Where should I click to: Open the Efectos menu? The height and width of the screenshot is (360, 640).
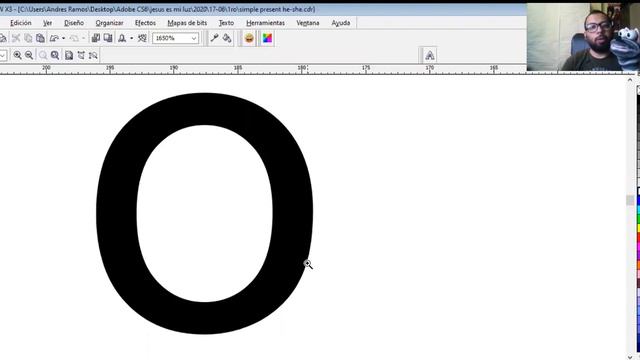145,23
